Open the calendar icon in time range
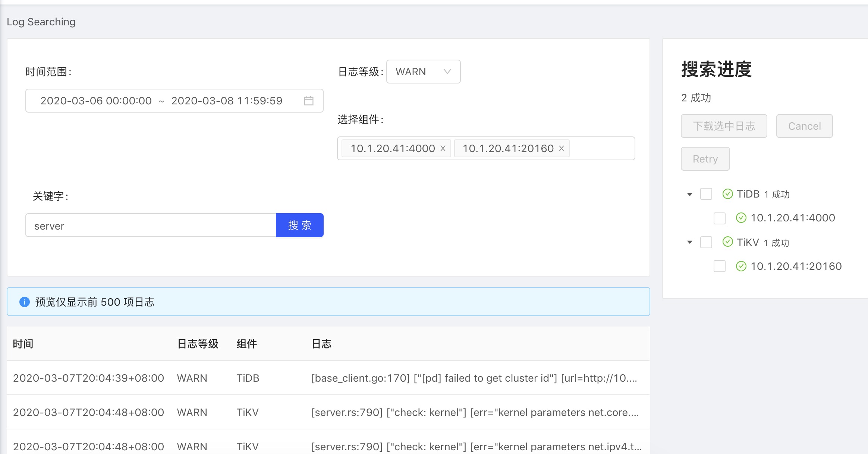The width and height of the screenshot is (868, 454). [308, 101]
